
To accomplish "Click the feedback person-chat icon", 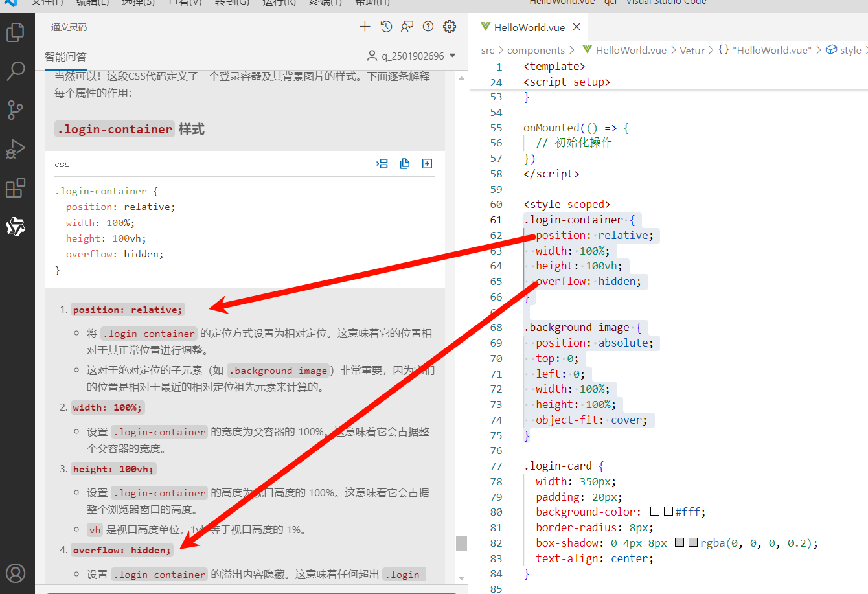I will pyautogui.click(x=407, y=27).
